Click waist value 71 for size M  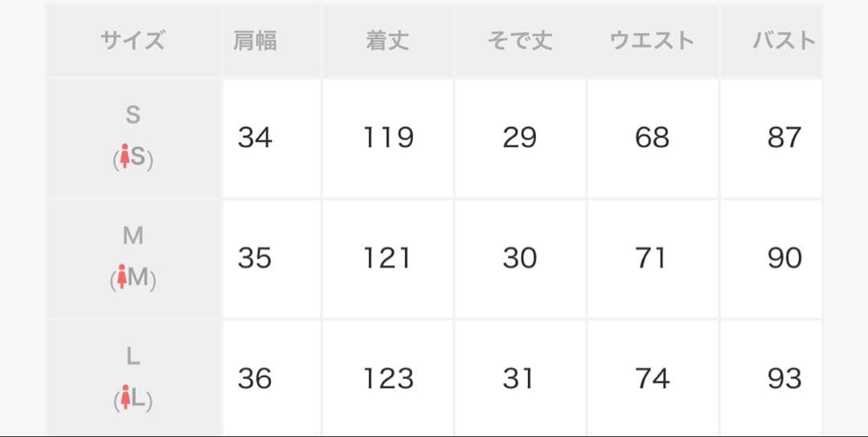[x=652, y=258]
